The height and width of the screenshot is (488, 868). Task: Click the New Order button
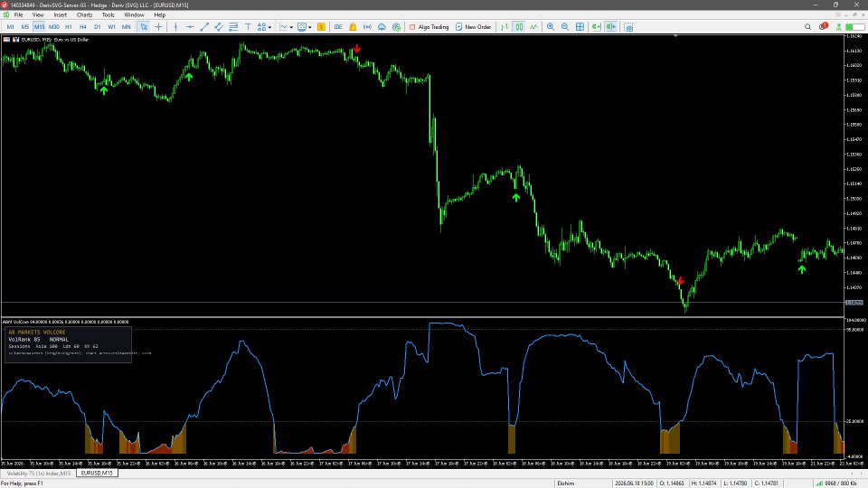click(x=473, y=26)
